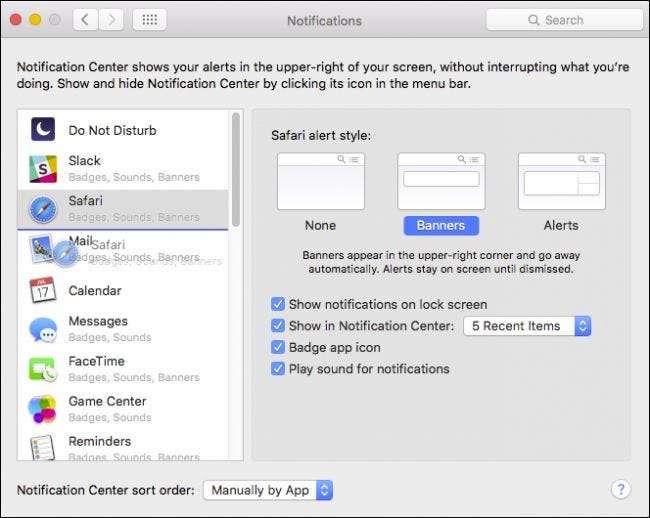Select Do Not Disturb in the list
This screenshot has height=518, width=650.
pos(123,130)
